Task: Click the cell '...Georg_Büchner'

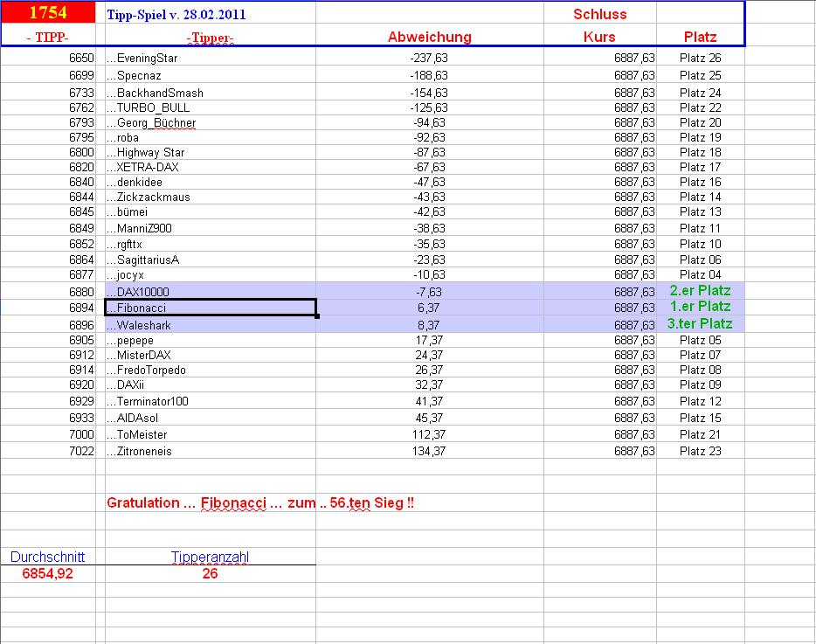Action: (211, 122)
